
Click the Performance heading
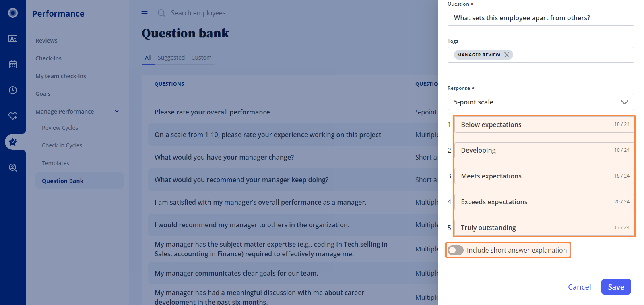click(x=58, y=13)
